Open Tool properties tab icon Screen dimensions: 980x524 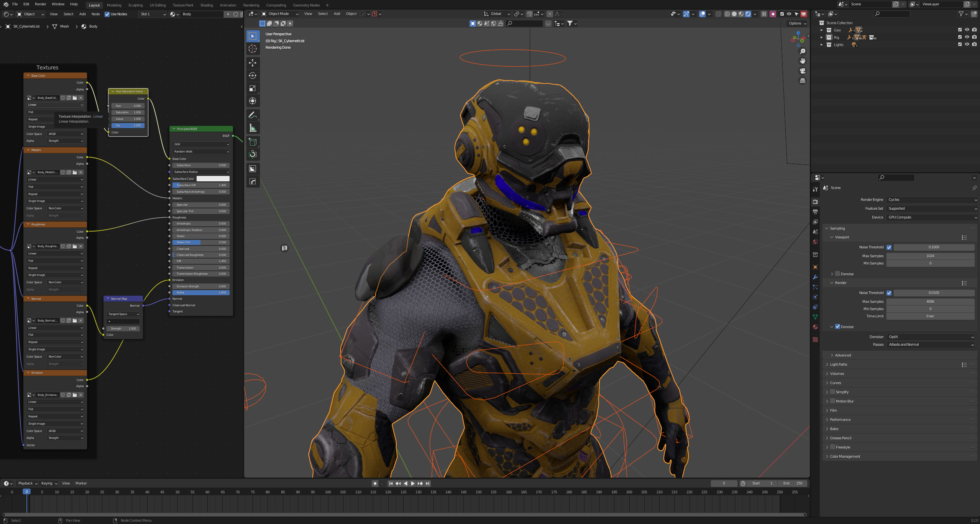pyautogui.click(x=815, y=189)
